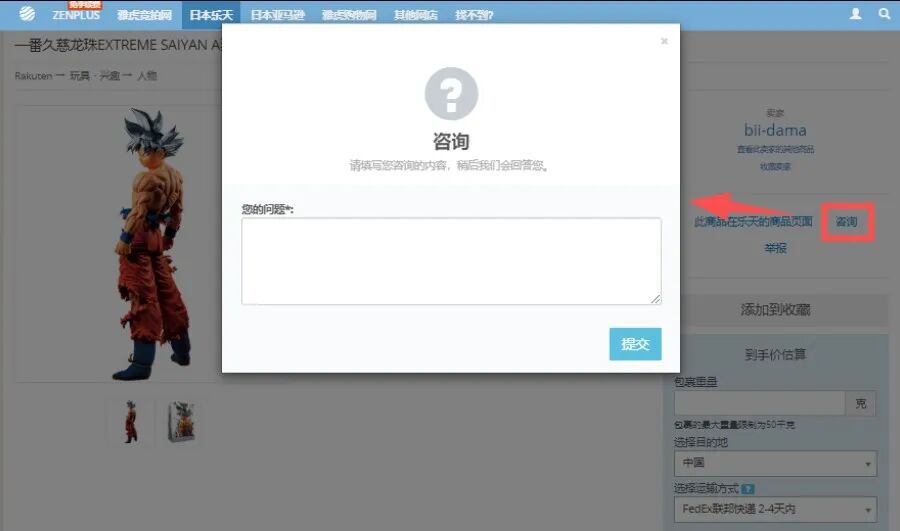The height and width of the screenshot is (531, 900).
Task: Click the 人偶 breadcrumb link
Action: [x=147, y=76]
